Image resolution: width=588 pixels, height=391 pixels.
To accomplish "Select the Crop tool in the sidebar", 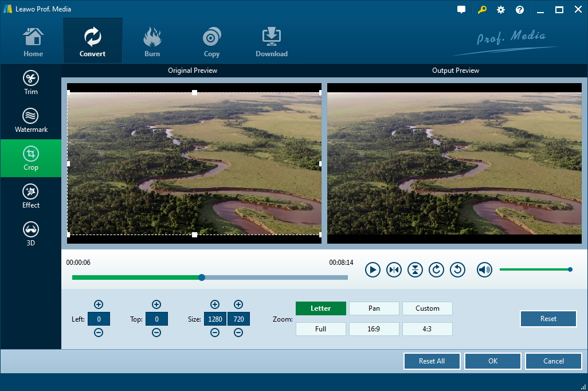I will (31, 158).
